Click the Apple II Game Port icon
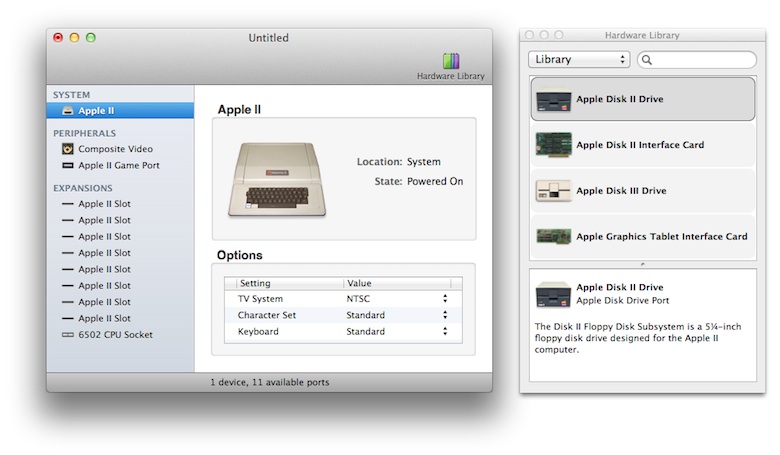The image size is (780, 455). pos(68,165)
